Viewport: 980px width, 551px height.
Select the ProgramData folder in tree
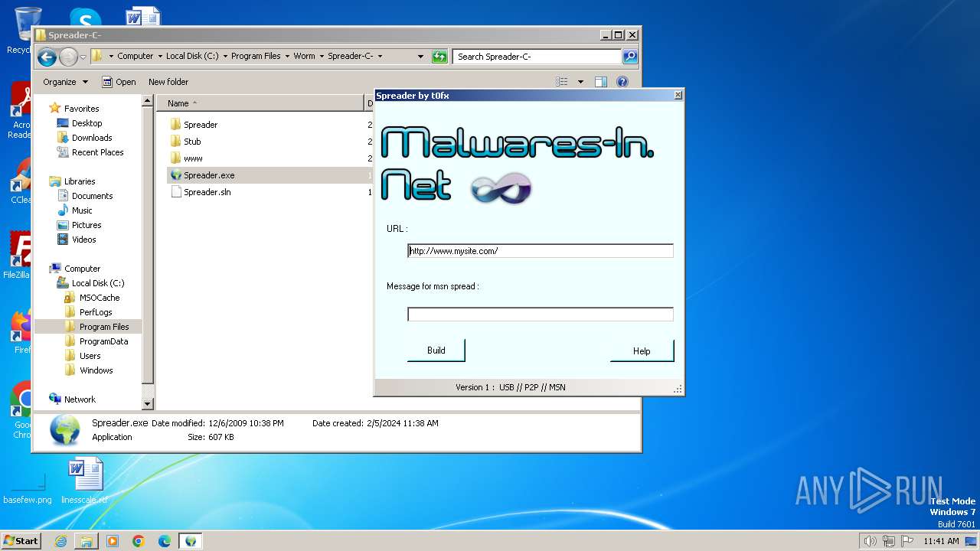[x=103, y=341]
